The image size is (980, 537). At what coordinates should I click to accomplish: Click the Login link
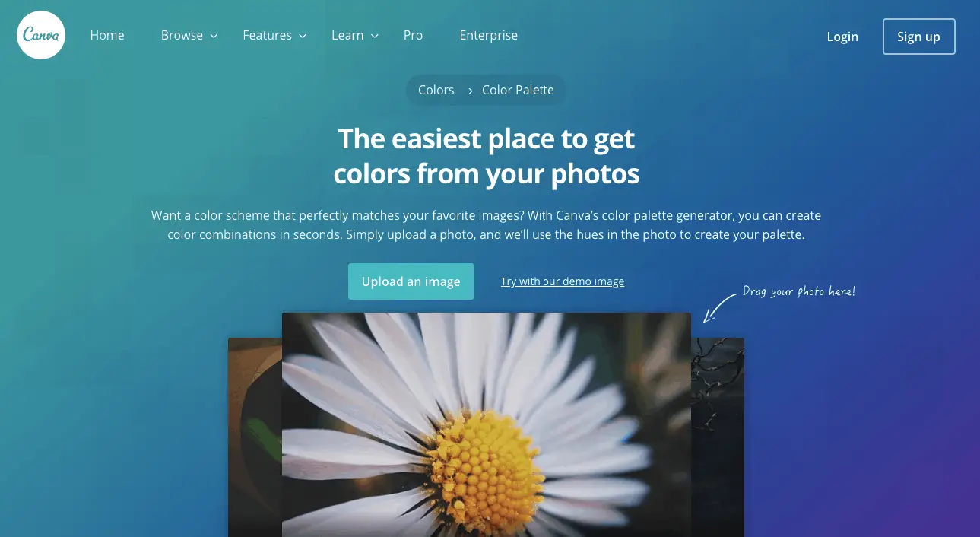(842, 37)
